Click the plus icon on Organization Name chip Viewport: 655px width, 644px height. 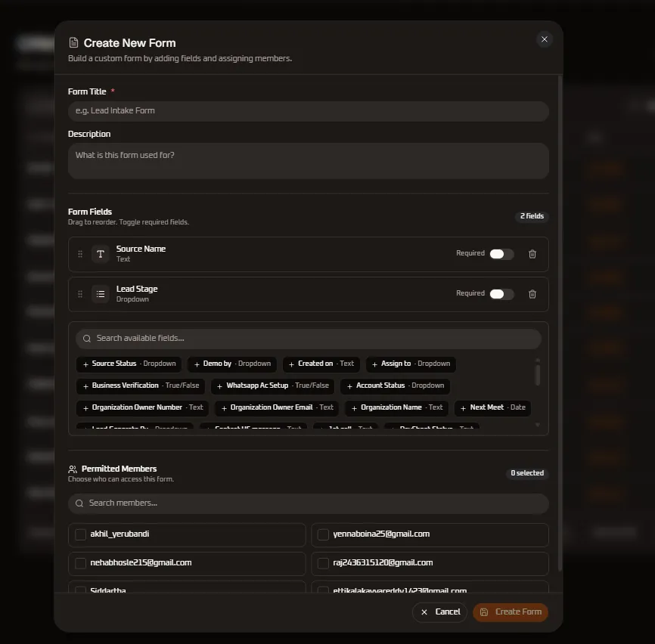pos(354,408)
